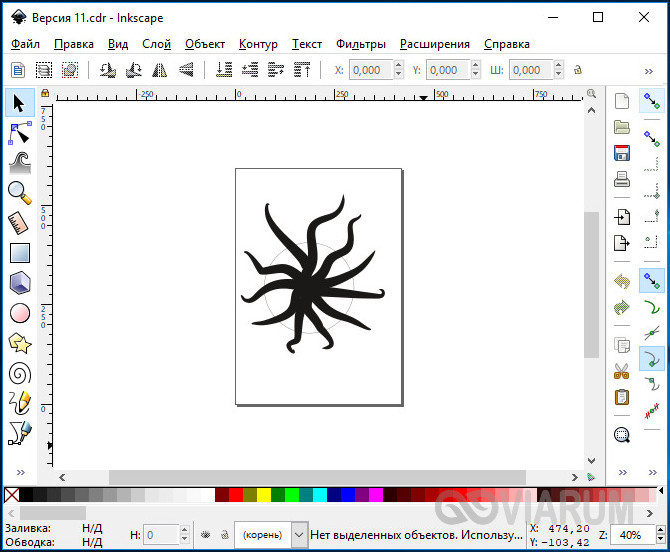
Task: Open the Расширения menu
Action: [x=435, y=44]
